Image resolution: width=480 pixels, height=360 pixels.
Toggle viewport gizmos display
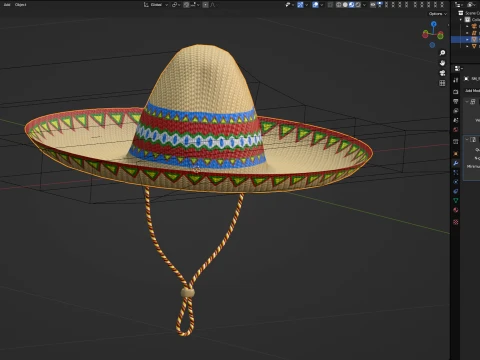[300, 5]
